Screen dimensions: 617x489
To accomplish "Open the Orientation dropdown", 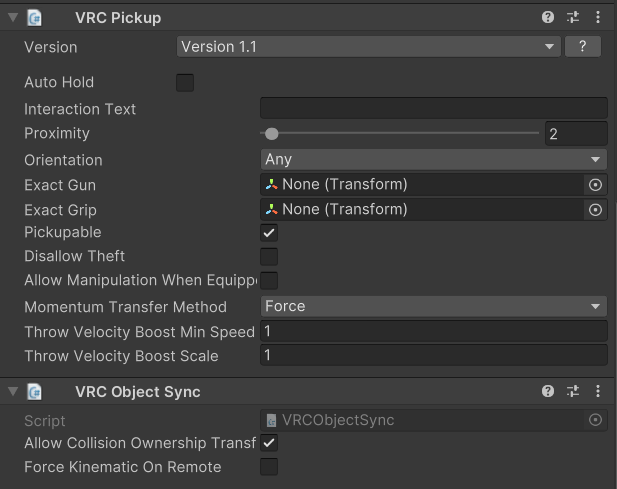I will [433, 160].
